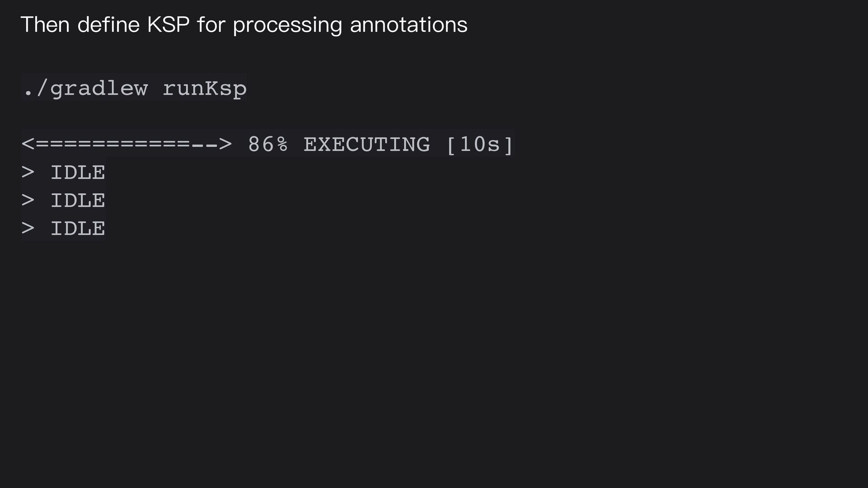Click the "-->" tail of the progress bar
868x488 pixels.
(x=212, y=144)
